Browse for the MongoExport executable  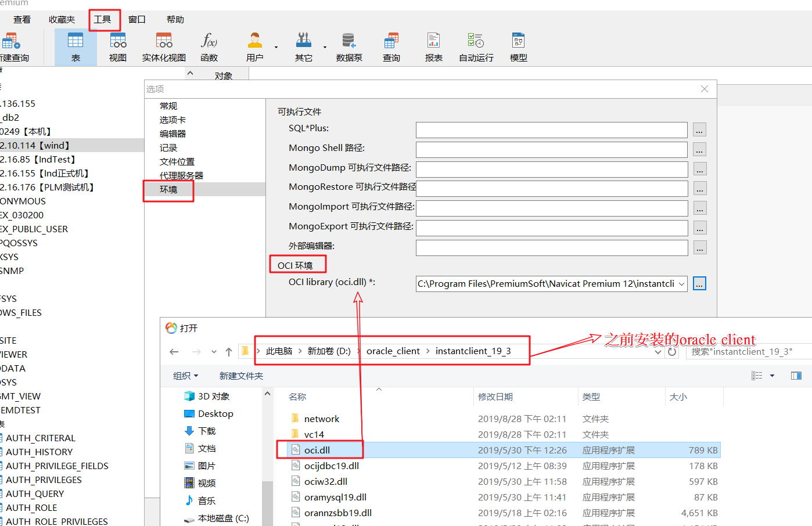coord(699,228)
